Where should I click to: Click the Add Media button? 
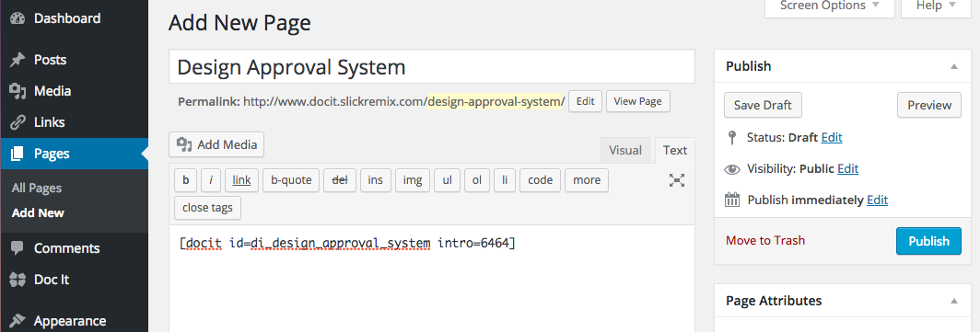coord(216,144)
